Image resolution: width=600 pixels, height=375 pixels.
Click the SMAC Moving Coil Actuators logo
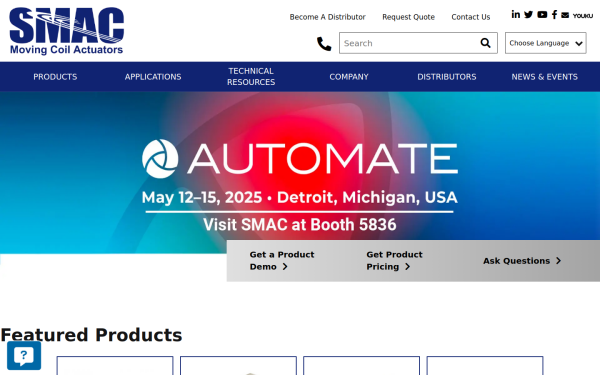[67, 31]
